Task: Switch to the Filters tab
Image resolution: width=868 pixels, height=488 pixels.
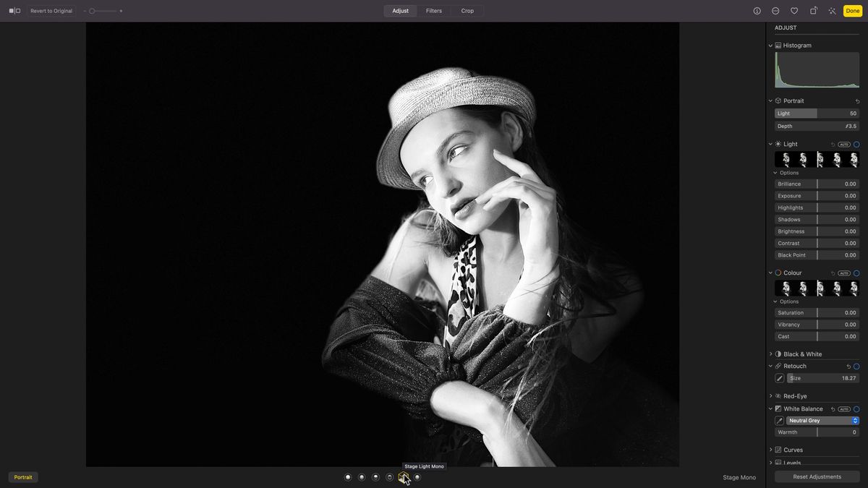Action: (x=433, y=11)
